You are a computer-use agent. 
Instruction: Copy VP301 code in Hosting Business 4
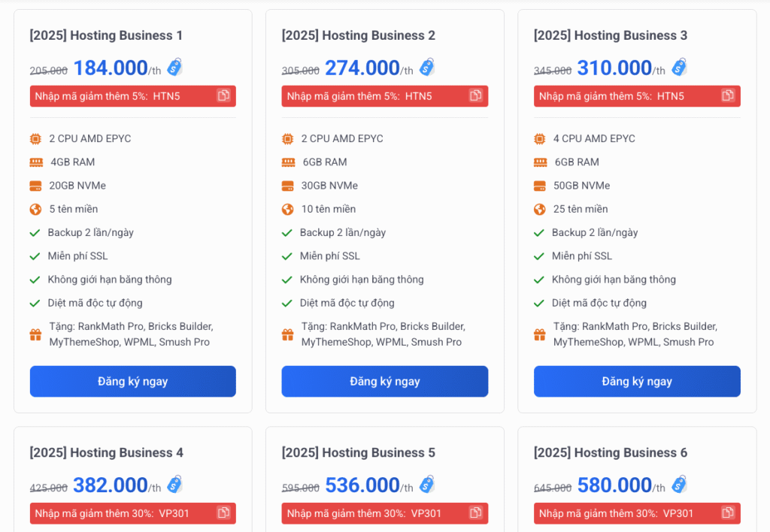coord(223,512)
